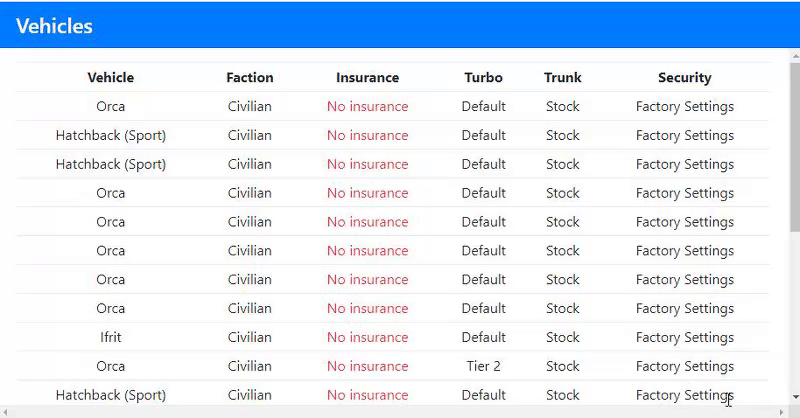Select the Insurance column header
The width and height of the screenshot is (800, 418).
[367, 77]
